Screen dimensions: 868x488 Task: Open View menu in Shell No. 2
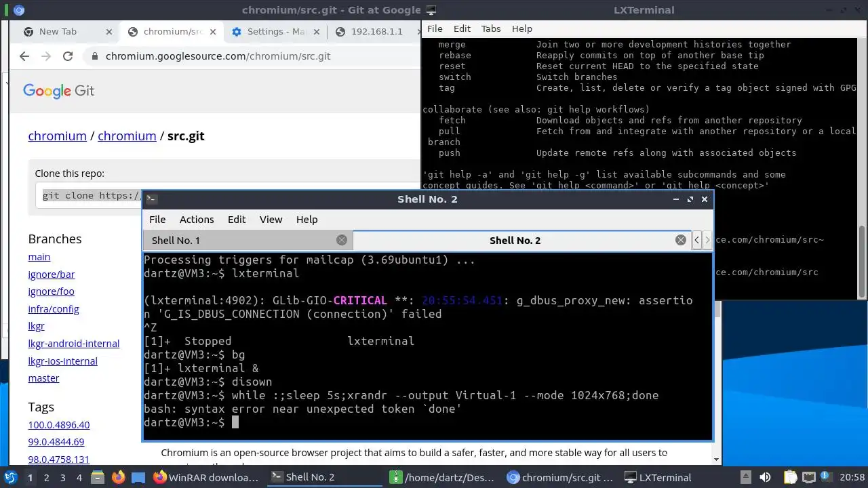(271, 220)
